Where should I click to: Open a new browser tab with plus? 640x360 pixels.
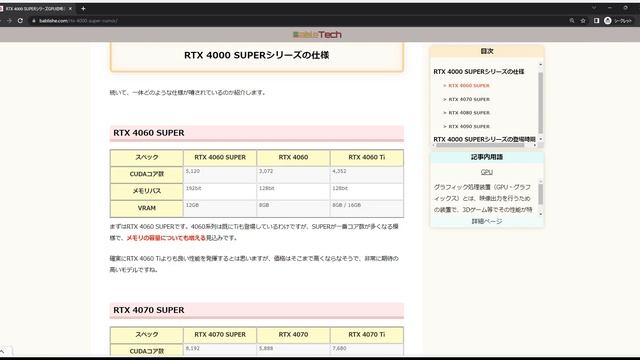point(83,9)
